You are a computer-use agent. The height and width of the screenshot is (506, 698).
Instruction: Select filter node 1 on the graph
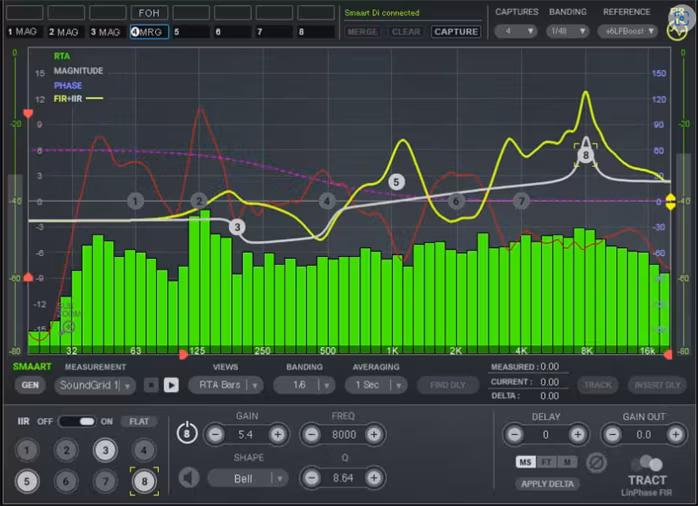click(x=135, y=201)
